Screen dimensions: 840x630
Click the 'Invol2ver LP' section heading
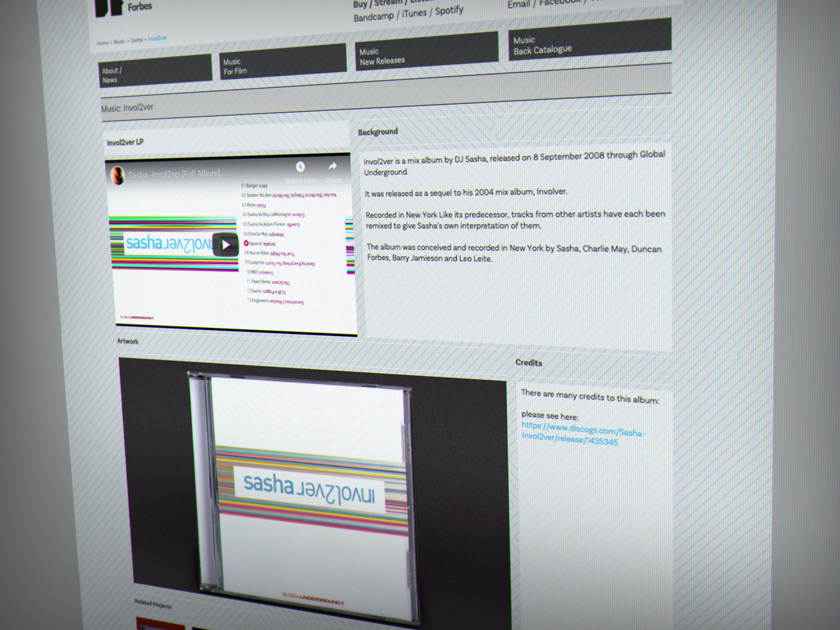coord(125,142)
